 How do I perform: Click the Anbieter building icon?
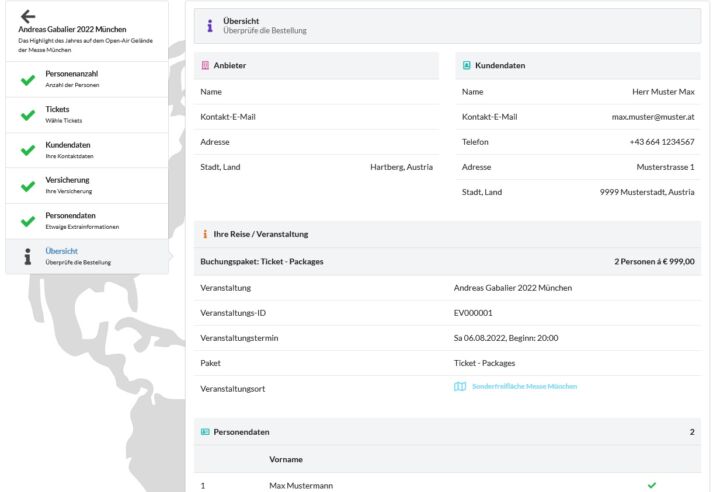coord(206,65)
